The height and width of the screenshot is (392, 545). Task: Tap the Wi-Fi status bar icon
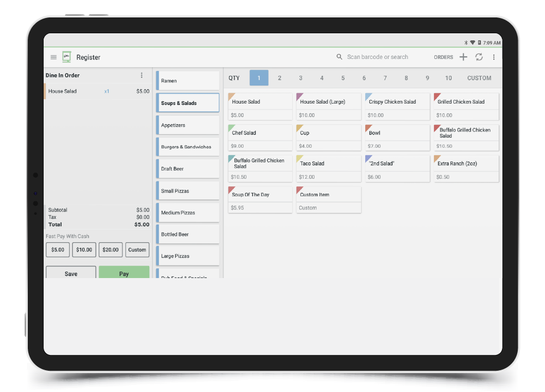click(473, 43)
